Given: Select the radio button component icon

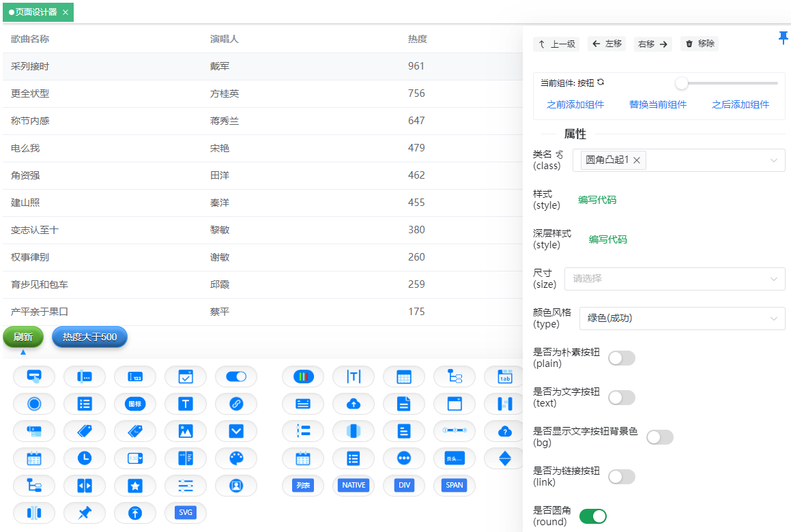Looking at the screenshot, I should (x=34, y=403).
